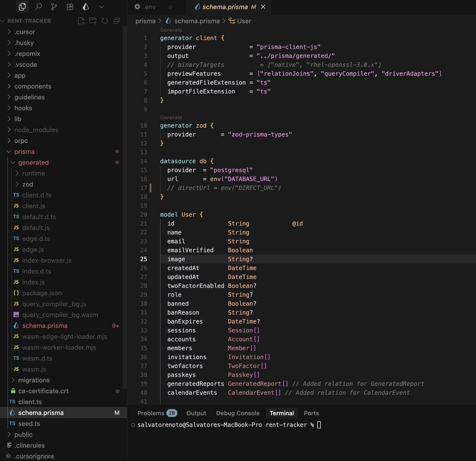Close the schema.prisma editor tab
The width and height of the screenshot is (476, 461).
coord(263,7)
